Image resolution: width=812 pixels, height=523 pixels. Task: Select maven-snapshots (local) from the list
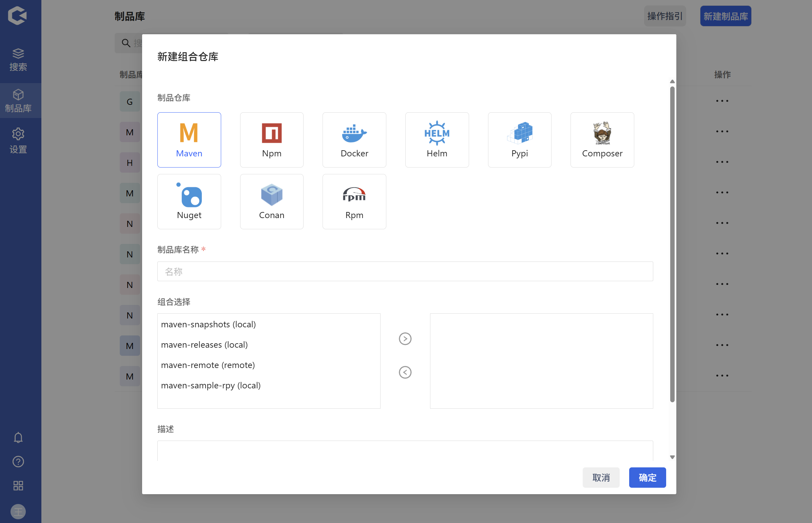208,324
